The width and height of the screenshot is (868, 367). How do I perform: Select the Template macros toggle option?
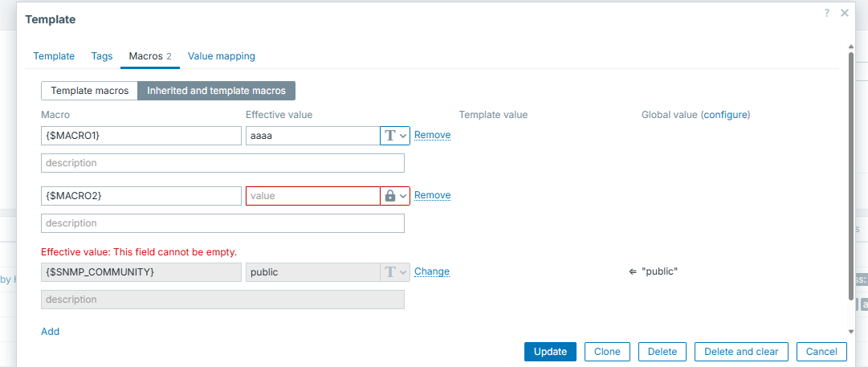pos(89,91)
